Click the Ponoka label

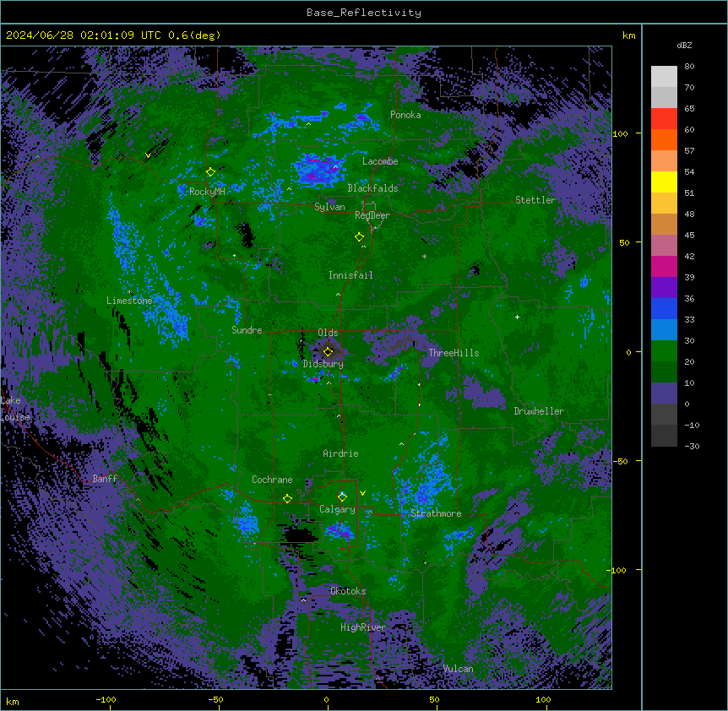pos(405,115)
